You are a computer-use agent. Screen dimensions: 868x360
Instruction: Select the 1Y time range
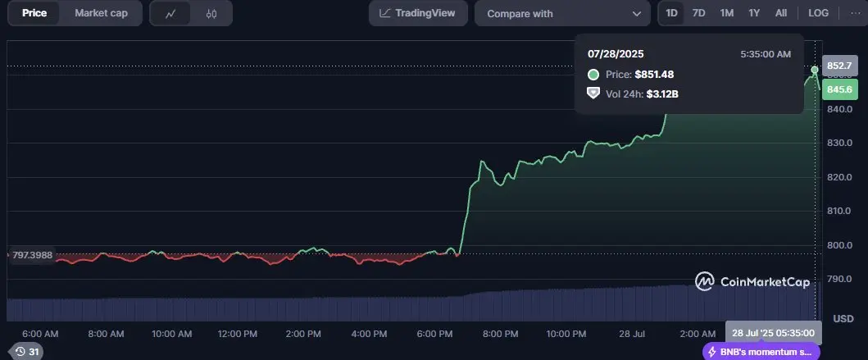[754, 13]
